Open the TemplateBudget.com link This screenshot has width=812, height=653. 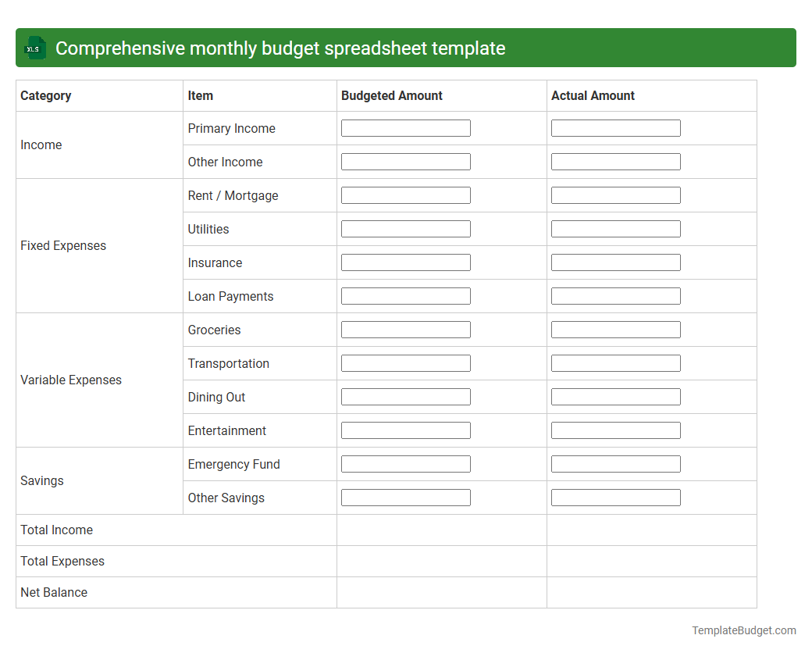point(742,629)
